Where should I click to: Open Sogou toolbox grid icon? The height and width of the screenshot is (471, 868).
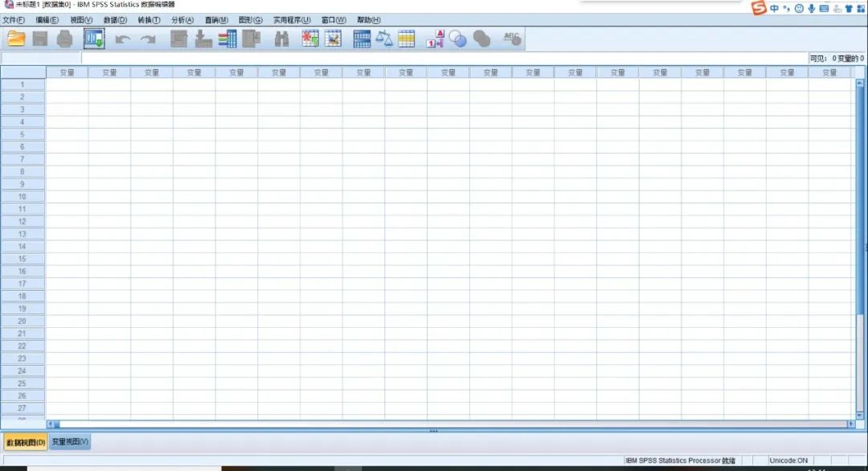[861, 8]
